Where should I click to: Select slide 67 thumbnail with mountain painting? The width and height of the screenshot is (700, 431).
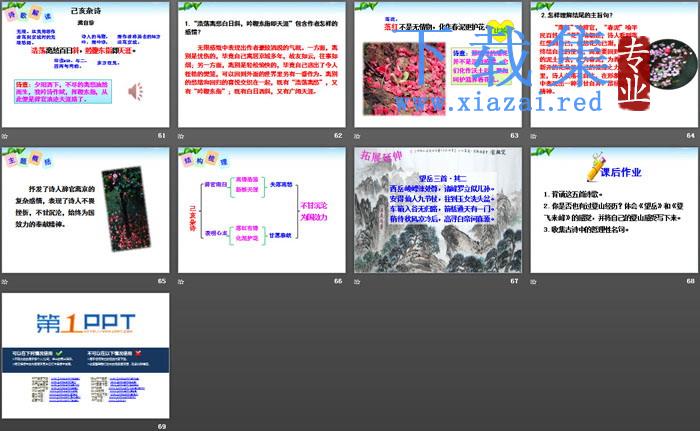click(438, 210)
